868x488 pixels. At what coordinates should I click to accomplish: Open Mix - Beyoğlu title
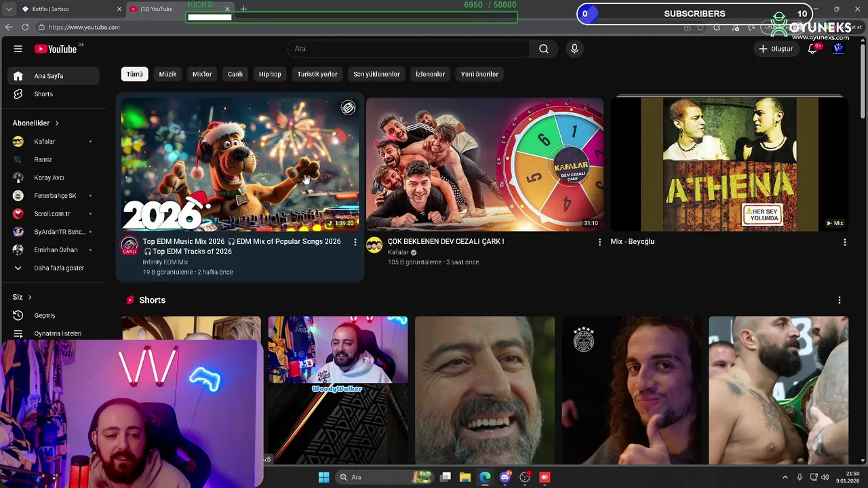click(632, 241)
